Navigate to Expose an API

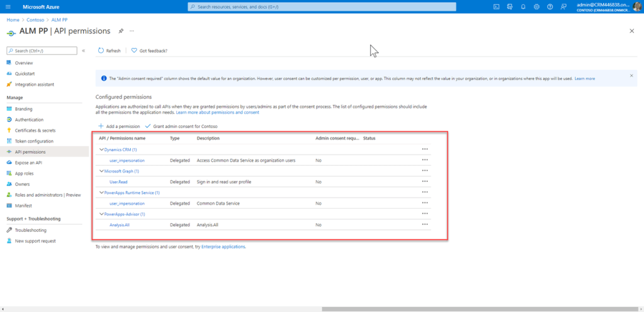(x=28, y=163)
